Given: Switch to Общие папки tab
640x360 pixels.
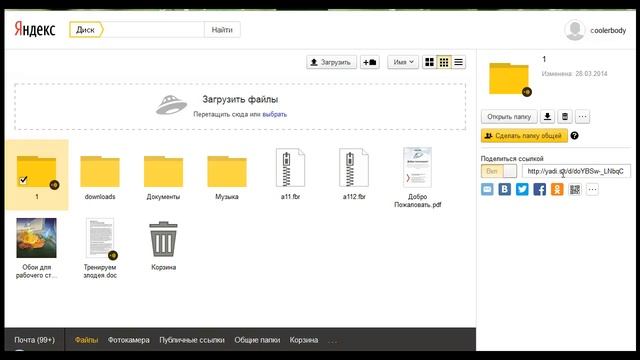Looking at the screenshot, I should click(x=257, y=340).
